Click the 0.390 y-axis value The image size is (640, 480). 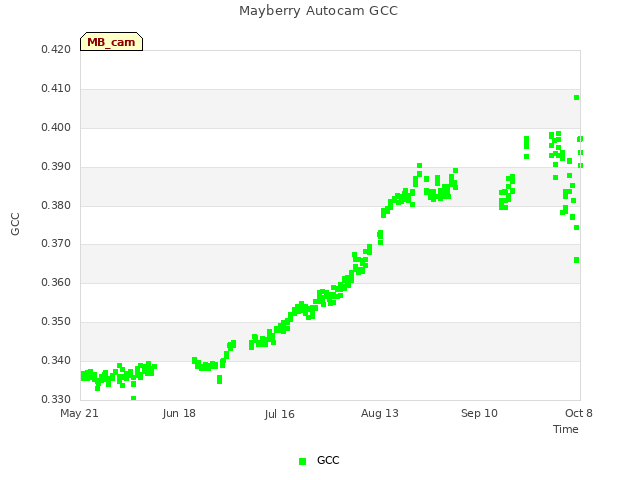coord(56,167)
